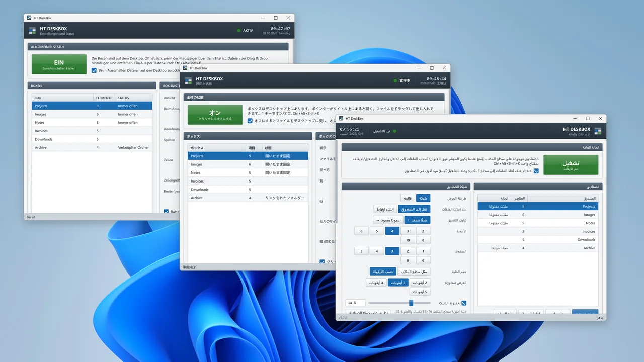Select the Images row in German window
This screenshot has height=362, width=644.
pos(92,114)
